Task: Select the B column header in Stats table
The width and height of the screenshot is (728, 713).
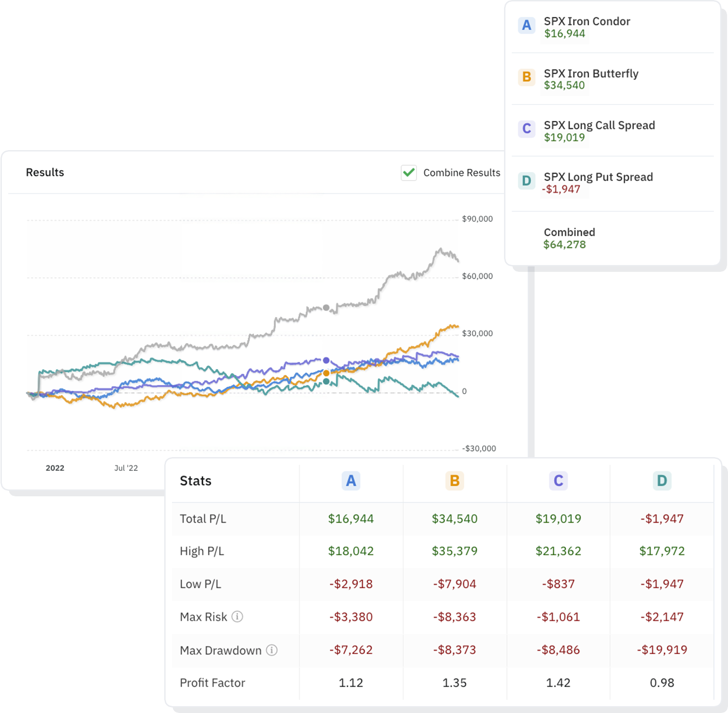Action: coord(454,481)
